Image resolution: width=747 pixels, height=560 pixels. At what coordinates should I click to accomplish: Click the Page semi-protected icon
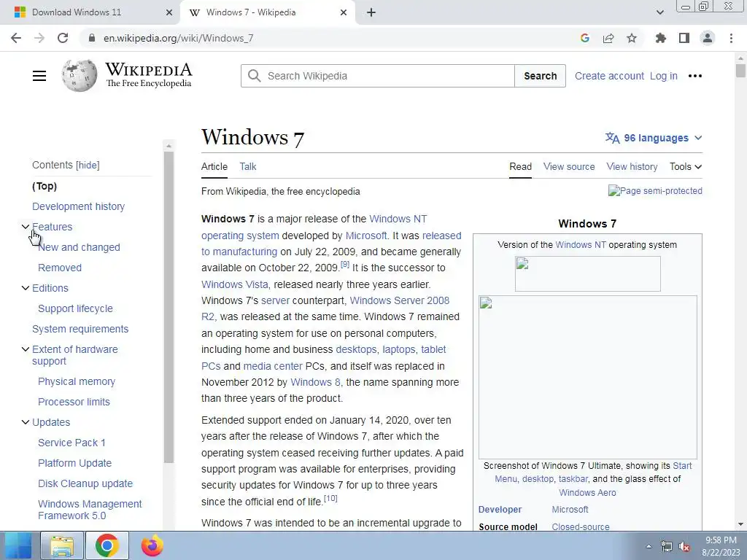coord(655,190)
